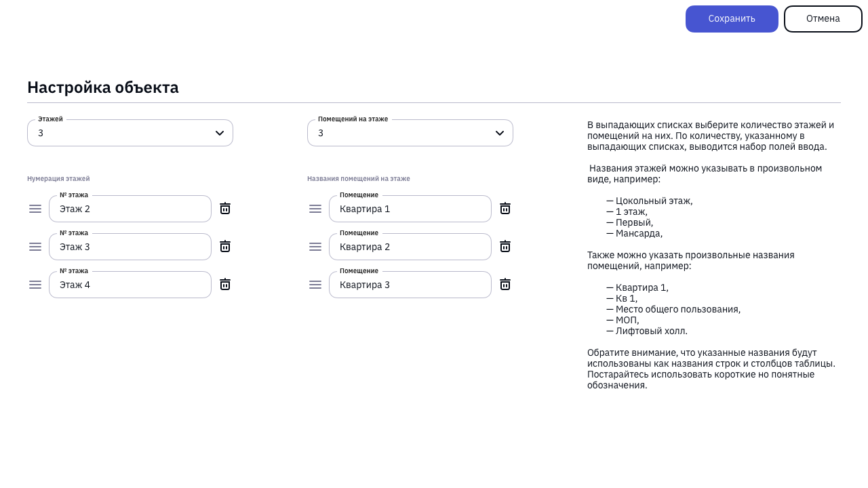
Task: Click drag handle beside Этаж 3
Action: pos(35,247)
